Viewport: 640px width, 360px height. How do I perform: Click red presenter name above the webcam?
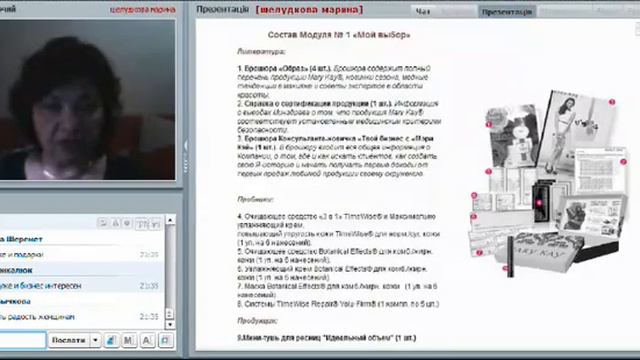pos(143,9)
